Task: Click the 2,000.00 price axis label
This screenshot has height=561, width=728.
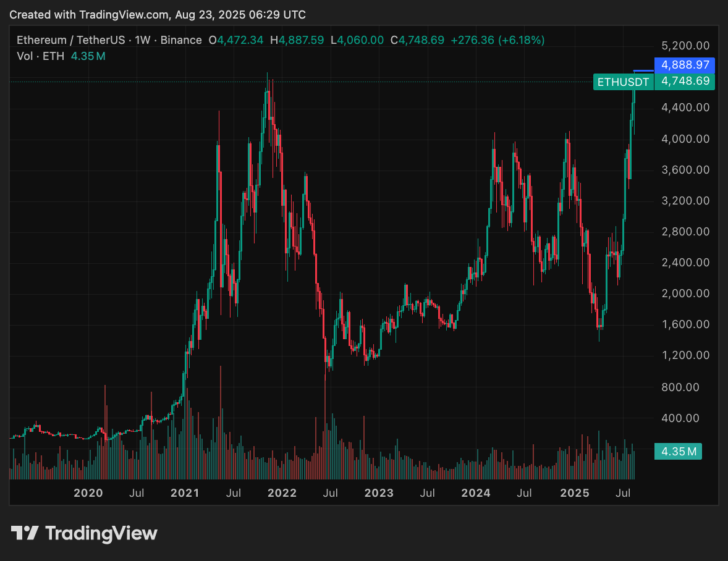Action: (685, 293)
